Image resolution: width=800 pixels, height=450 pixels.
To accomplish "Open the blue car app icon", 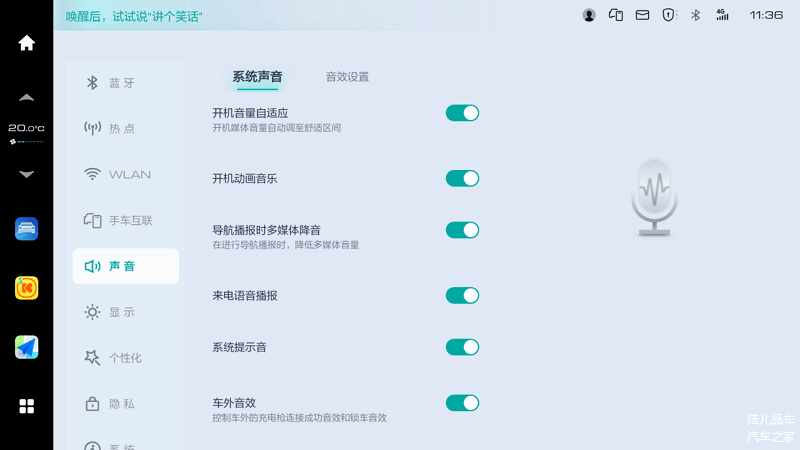I will click(27, 229).
